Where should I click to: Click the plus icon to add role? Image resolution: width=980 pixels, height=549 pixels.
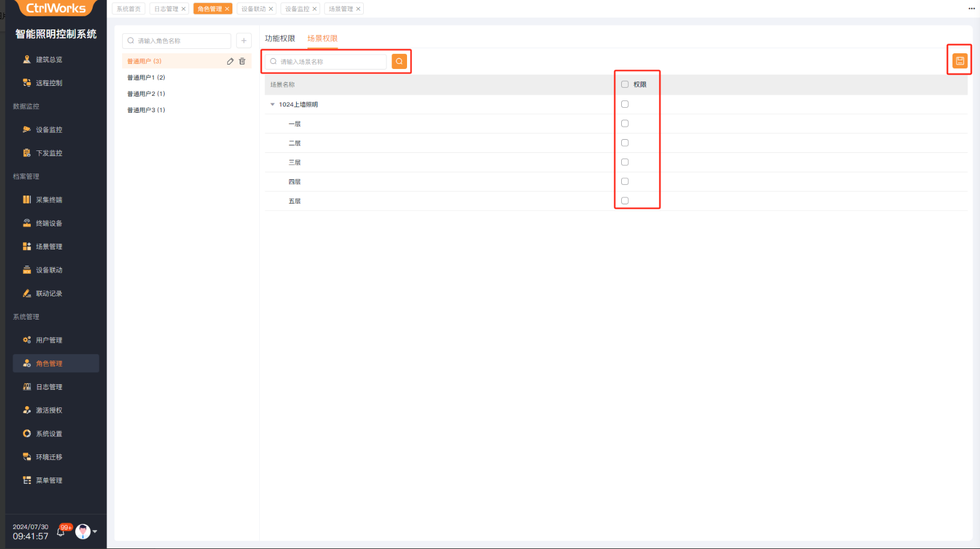244,41
